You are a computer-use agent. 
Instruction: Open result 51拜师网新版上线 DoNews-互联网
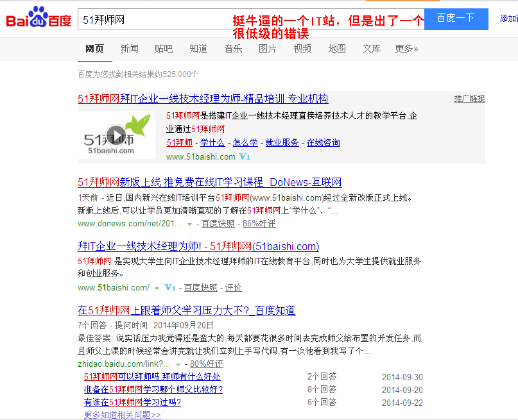[210, 182]
